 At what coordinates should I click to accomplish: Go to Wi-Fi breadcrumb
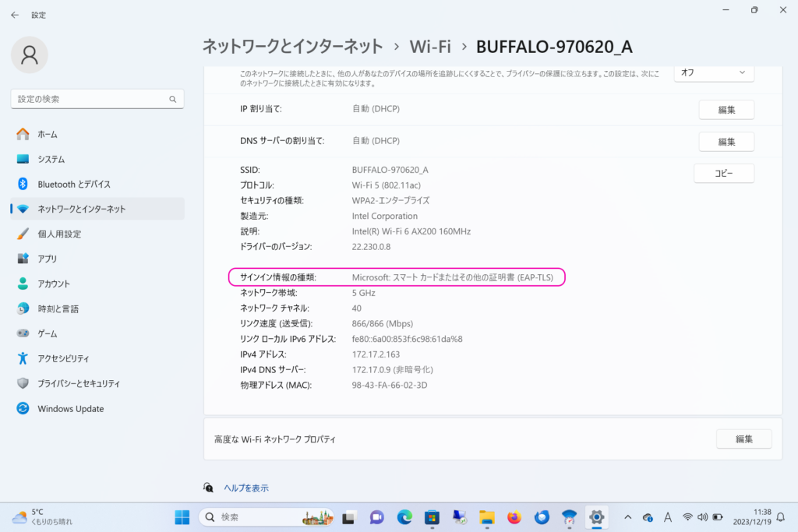coord(430,47)
